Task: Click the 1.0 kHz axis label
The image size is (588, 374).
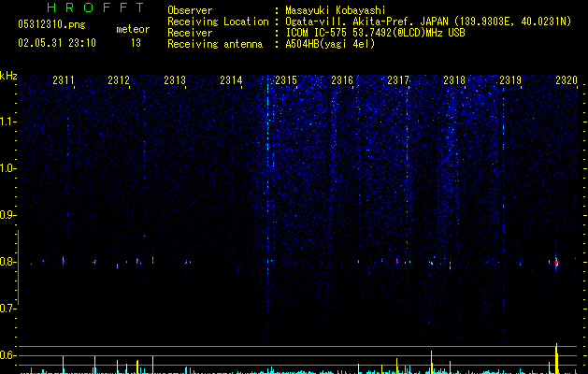Action: [8, 168]
